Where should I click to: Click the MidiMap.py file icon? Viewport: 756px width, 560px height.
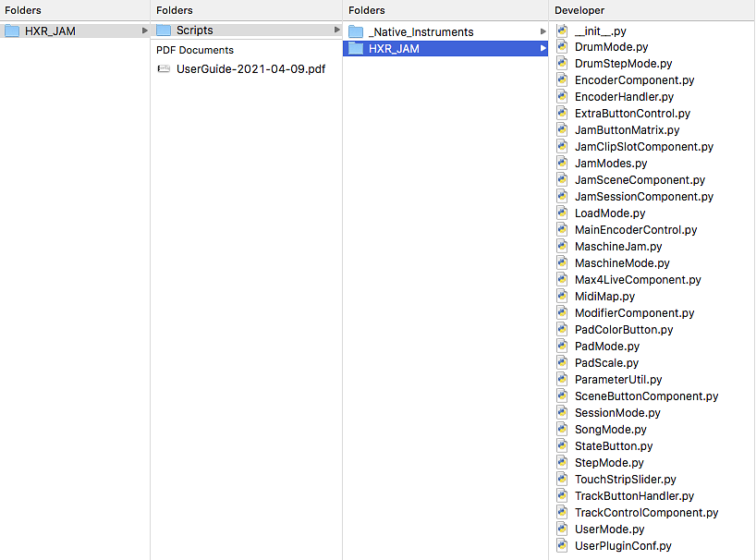click(x=562, y=296)
